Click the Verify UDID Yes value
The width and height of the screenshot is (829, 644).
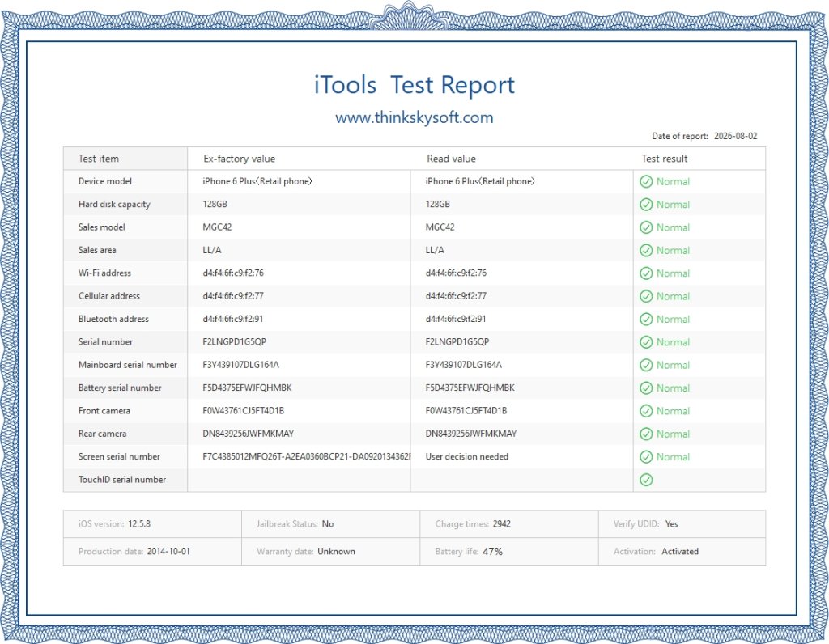pos(671,524)
